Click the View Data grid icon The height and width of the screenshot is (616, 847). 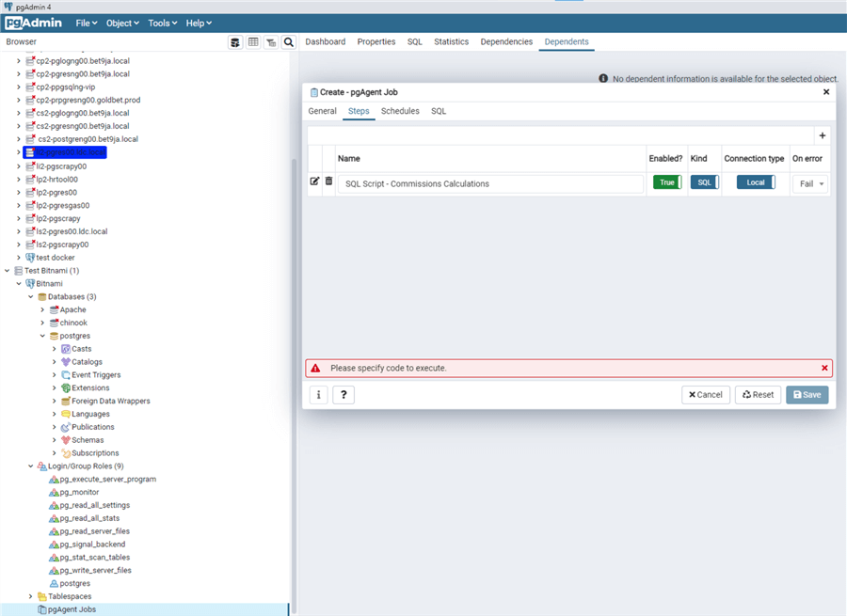[253, 42]
